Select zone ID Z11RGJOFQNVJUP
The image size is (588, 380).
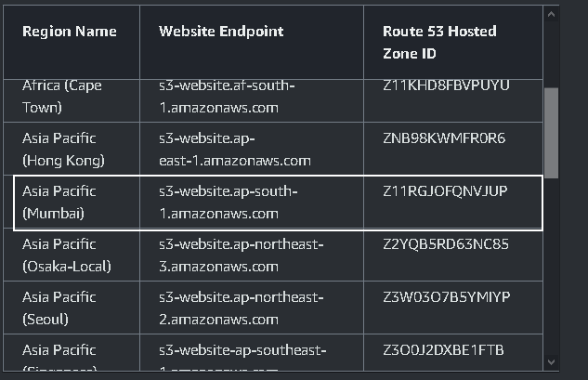[x=445, y=191]
